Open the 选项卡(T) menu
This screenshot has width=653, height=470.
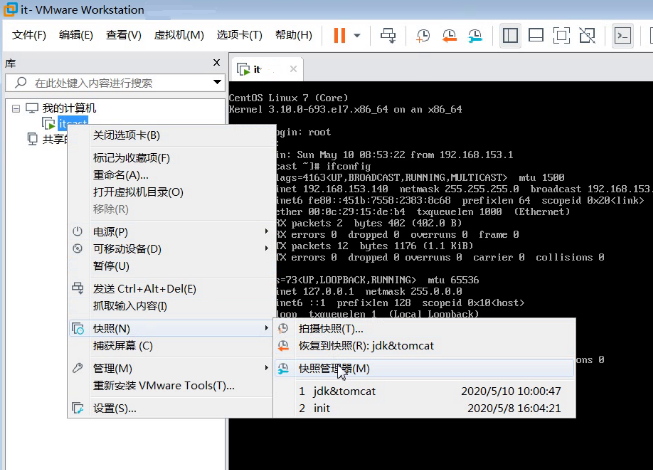coord(239,35)
